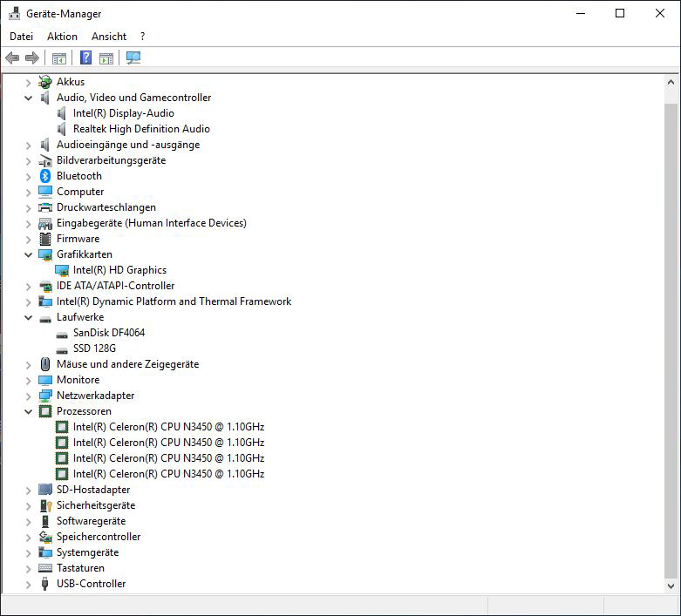The height and width of the screenshot is (616, 681).
Task: Click the Firmware label
Action: click(78, 239)
